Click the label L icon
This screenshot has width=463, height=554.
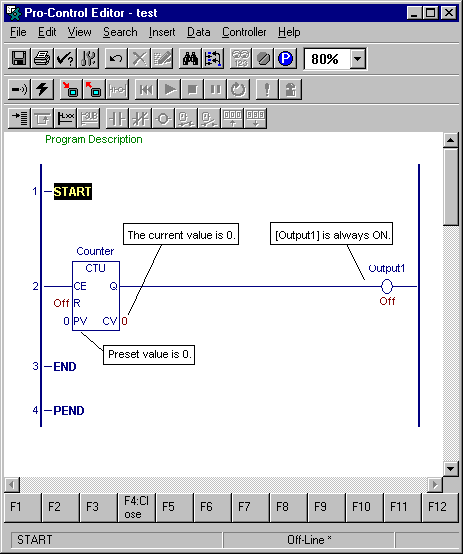[65, 118]
